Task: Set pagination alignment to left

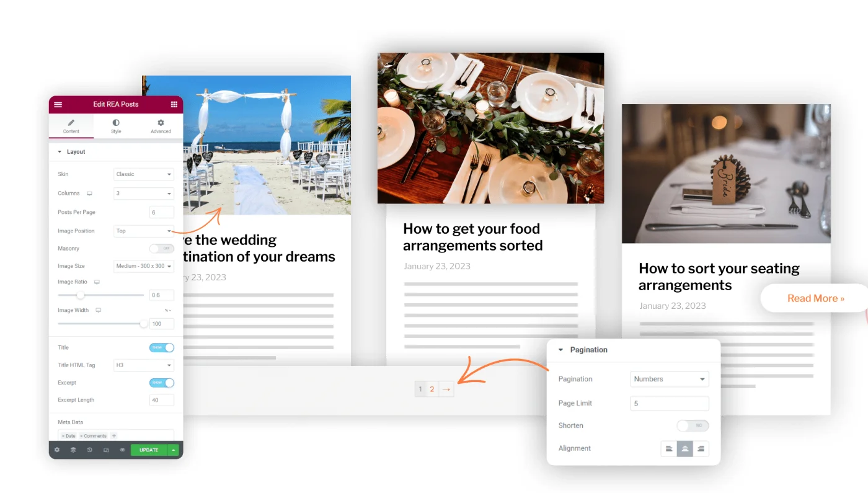Action: [x=669, y=448]
